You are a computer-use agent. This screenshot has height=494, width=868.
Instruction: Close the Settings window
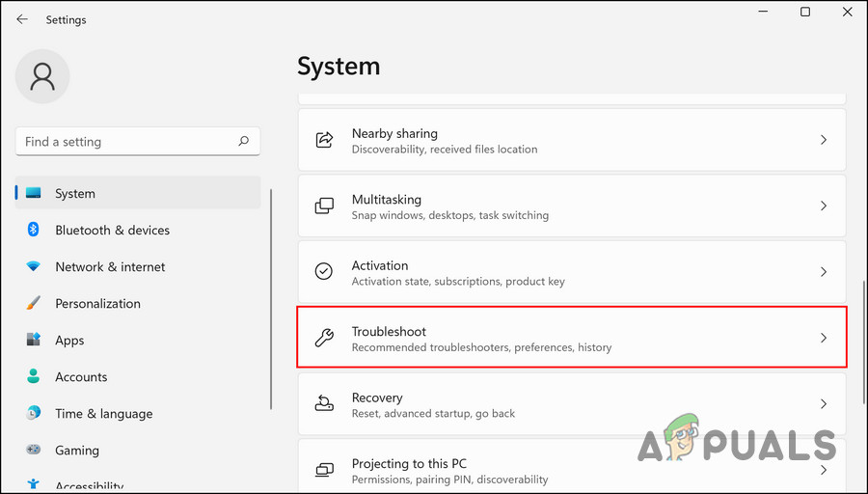coord(848,12)
